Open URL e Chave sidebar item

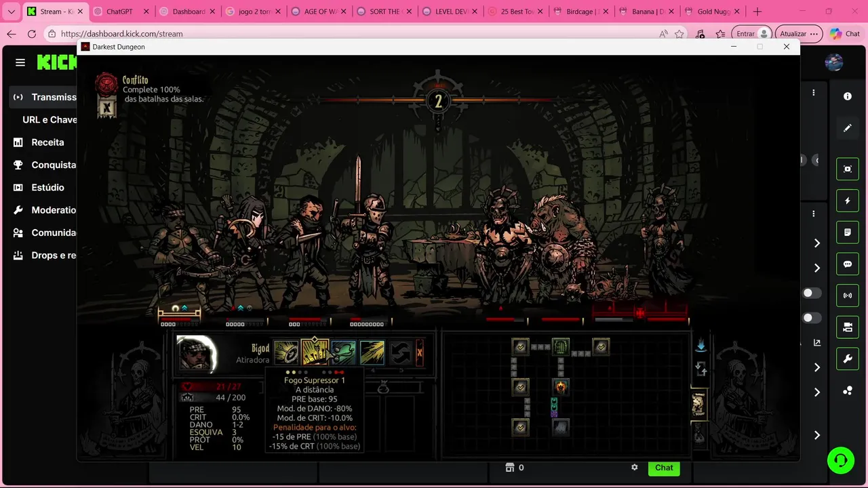pos(50,120)
